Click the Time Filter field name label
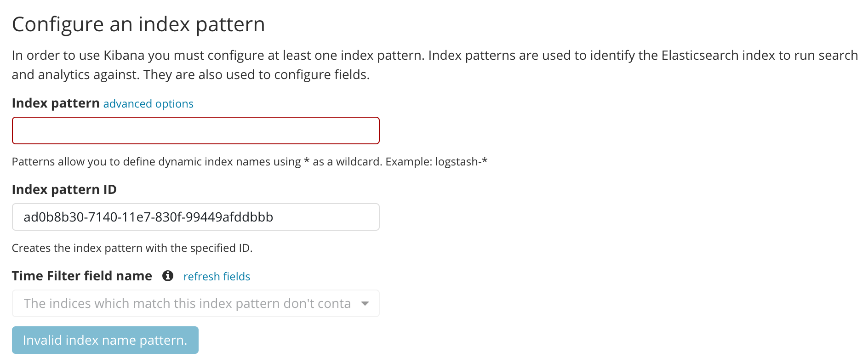The width and height of the screenshot is (868, 364). (x=82, y=275)
